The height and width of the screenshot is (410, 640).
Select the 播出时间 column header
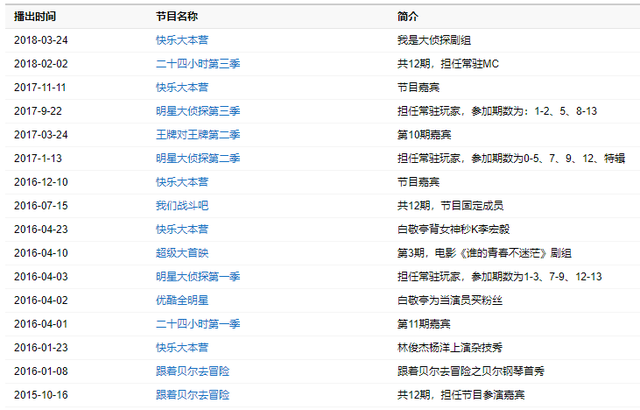[35, 16]
